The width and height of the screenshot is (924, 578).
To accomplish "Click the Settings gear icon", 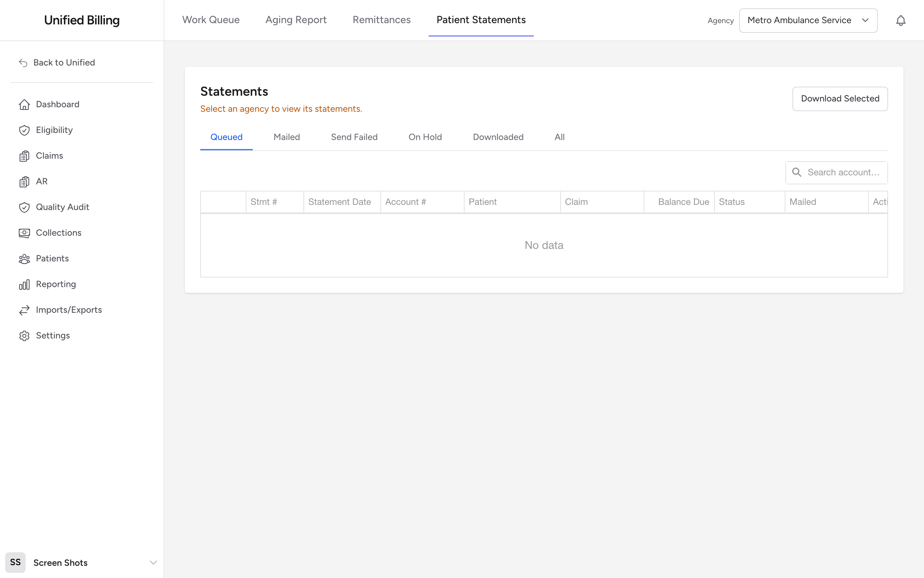I will point(24,336).
